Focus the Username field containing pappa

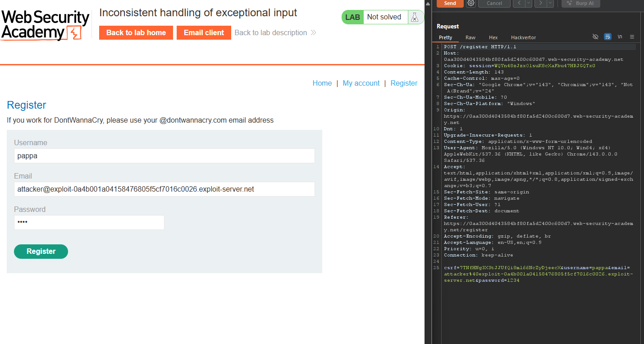[x=164, y=156]
